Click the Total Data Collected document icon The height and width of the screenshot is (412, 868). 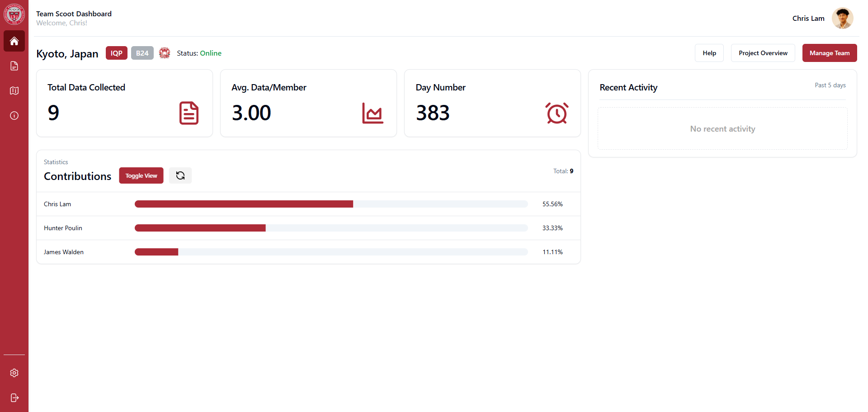pyautogui.click(x=189, y=113)
